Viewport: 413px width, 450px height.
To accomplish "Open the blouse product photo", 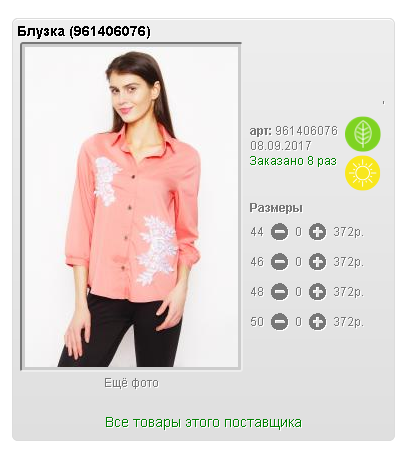I will [x=131, y=207].
